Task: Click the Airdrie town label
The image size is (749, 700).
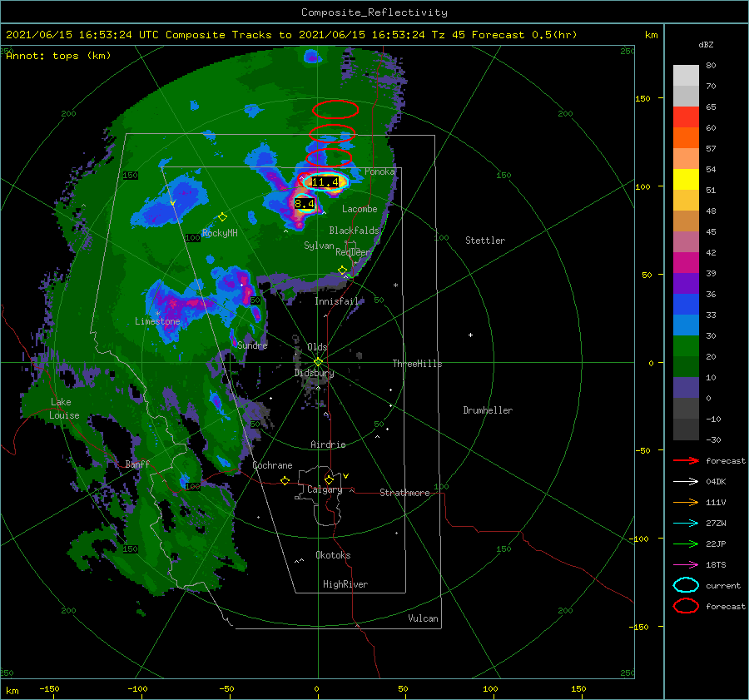Action: 328,444
